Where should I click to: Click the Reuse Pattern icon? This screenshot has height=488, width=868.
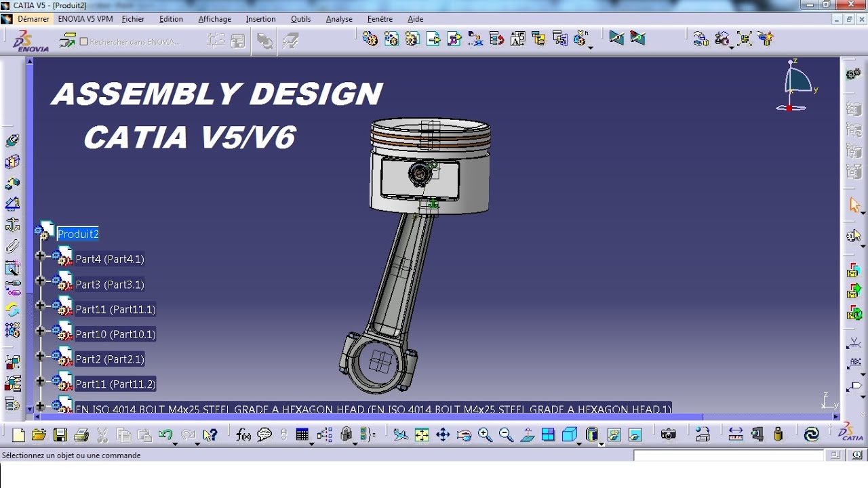pyautogui.click(x=12, y=330)
